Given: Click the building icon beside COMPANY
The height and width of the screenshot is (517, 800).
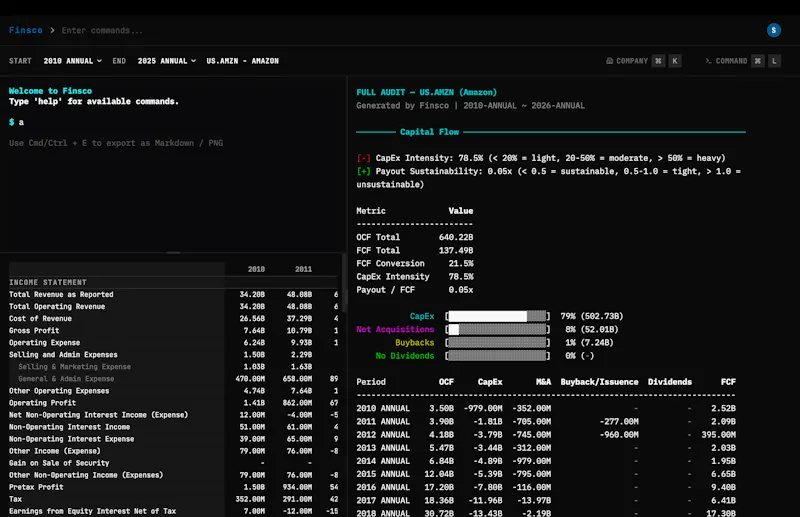Looking at the screenshot, I should 609,61.
